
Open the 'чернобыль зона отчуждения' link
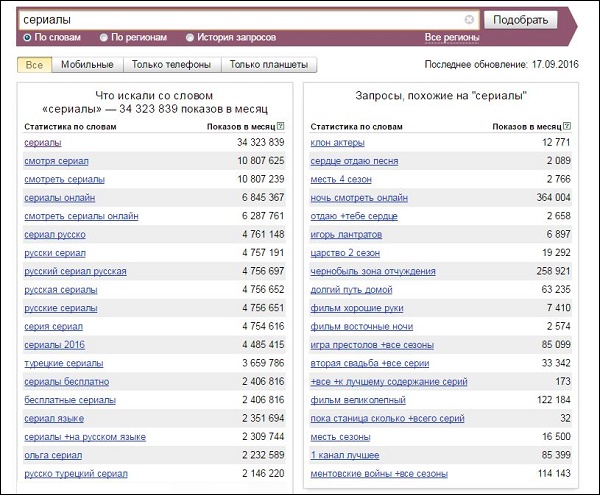click(373, 271)
